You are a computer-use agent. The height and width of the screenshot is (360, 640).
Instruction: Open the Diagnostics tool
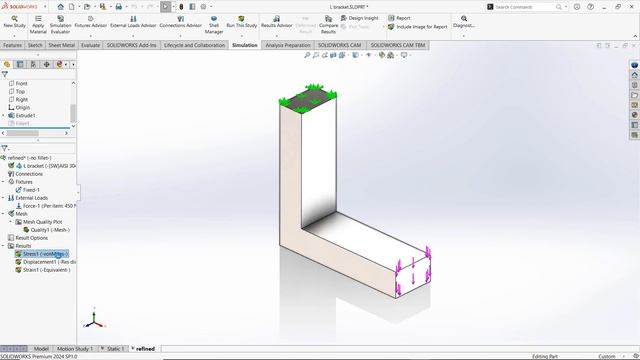click(x=464, y=22)
